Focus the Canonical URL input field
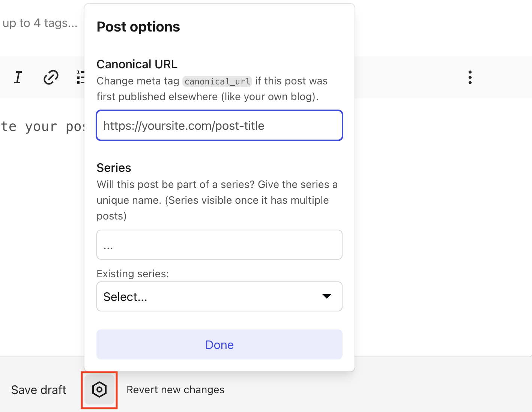532x412 pixels. pyautogui.click(x=219, y=126)
